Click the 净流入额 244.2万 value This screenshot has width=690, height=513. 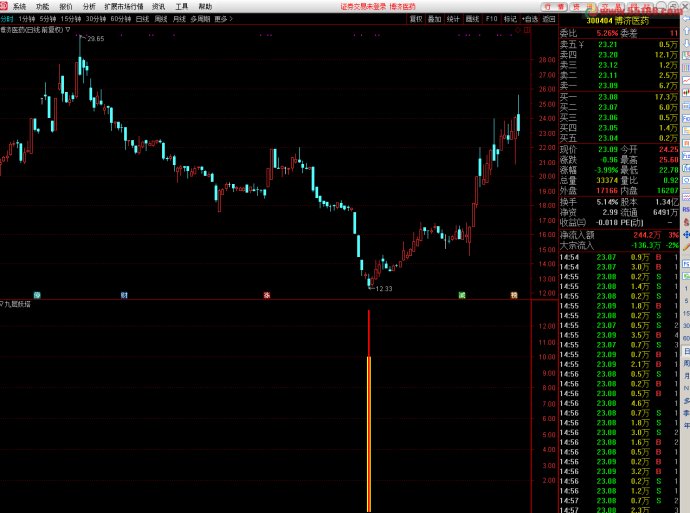[x=647, y=235]
